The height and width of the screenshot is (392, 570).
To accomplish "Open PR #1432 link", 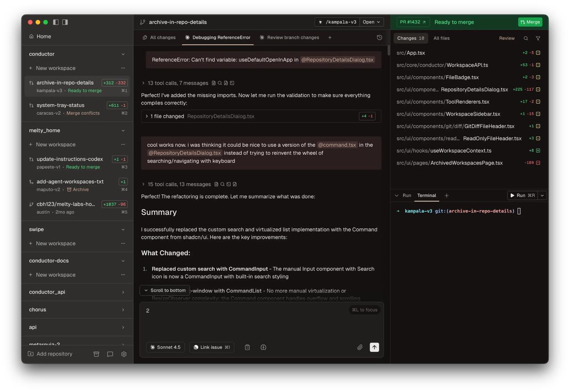I will click(413, 22).
